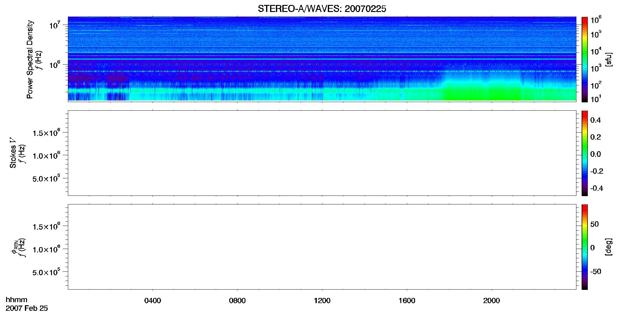Screen dimensions: 644x332
Task: Click the "0800" time label
Action: tap(237, 301)
